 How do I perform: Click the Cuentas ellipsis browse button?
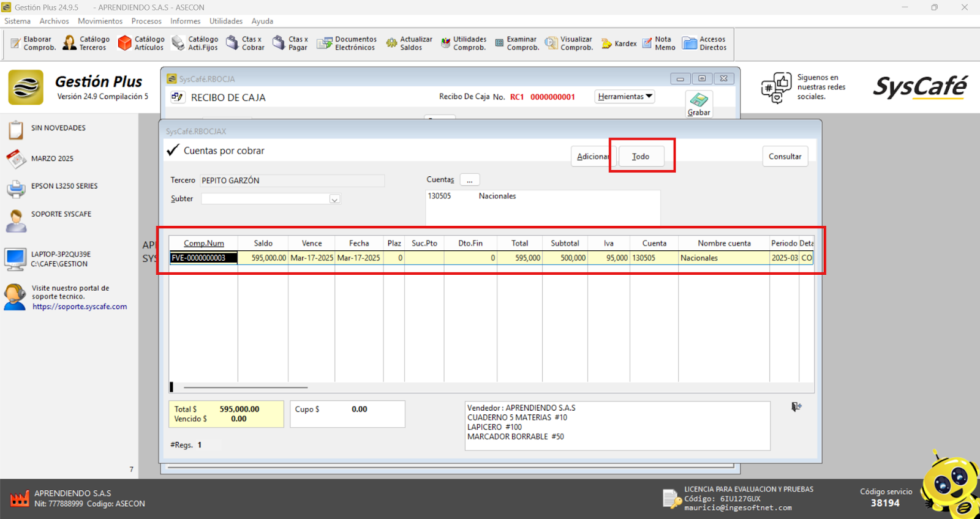tap(470, 181)
